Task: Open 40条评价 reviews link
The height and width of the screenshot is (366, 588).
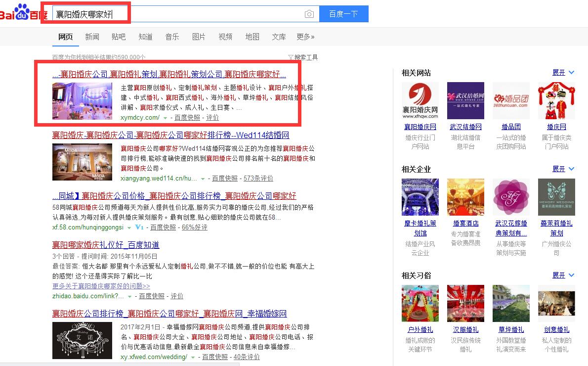Action: pos(247,357)
